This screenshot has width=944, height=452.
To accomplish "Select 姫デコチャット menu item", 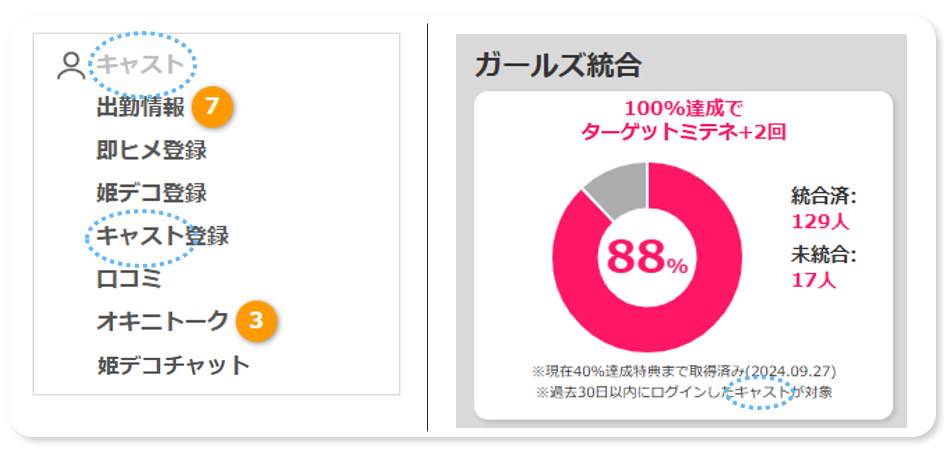I will [173, 364].
